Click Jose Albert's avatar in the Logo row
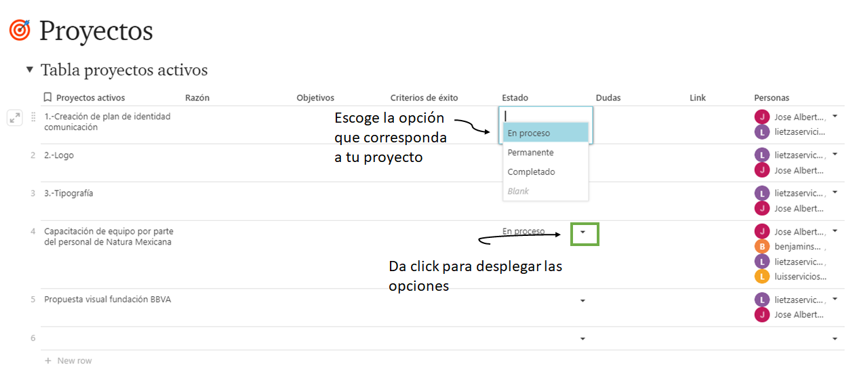Screen dimensions: 868x385 pyautogui.click(x=762, y=170)
